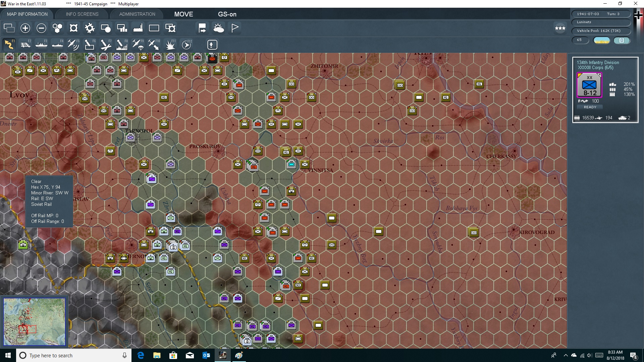The width and height of the screenshot is (644, 362).
Task: Select the F3 naval transport ship icon
Action: pyautogui.click(x=41, y=45)
